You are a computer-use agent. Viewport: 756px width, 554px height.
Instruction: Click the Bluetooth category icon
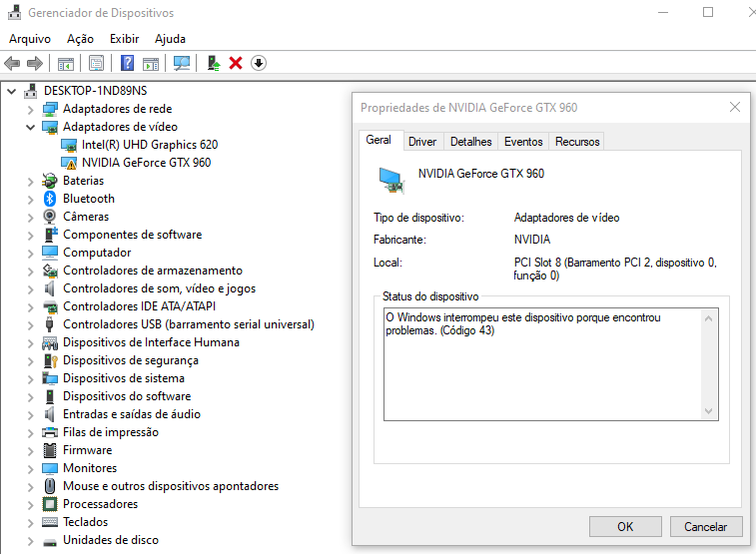[x=50, y=199]
